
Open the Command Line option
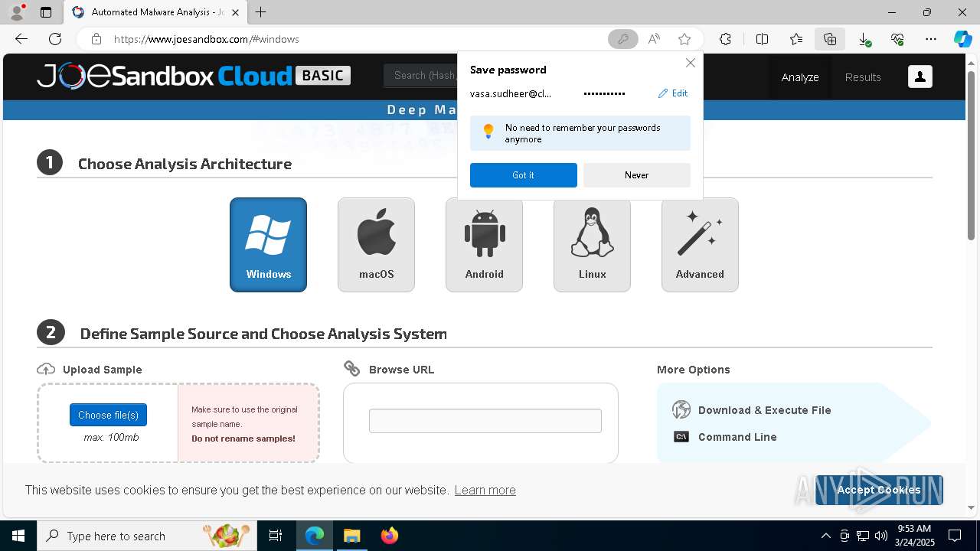tap(724, 437)
